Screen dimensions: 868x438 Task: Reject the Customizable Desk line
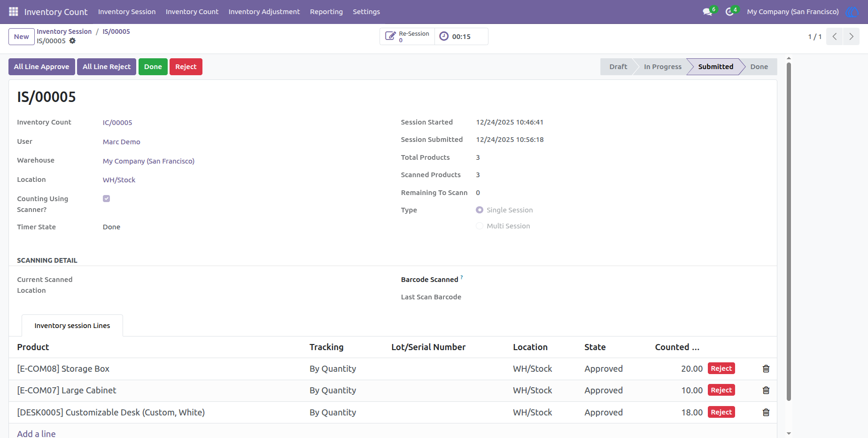click(721, 412)
